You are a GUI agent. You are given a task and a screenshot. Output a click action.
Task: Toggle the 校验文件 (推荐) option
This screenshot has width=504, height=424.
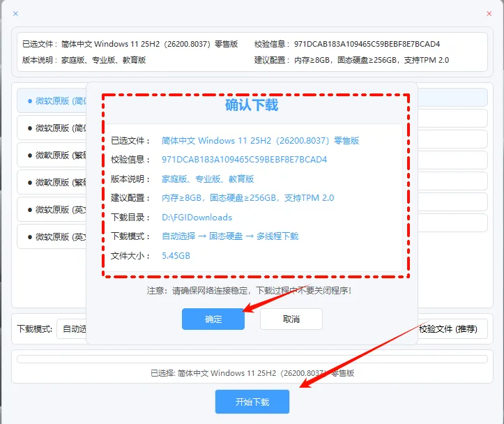(x=448, y=329)
